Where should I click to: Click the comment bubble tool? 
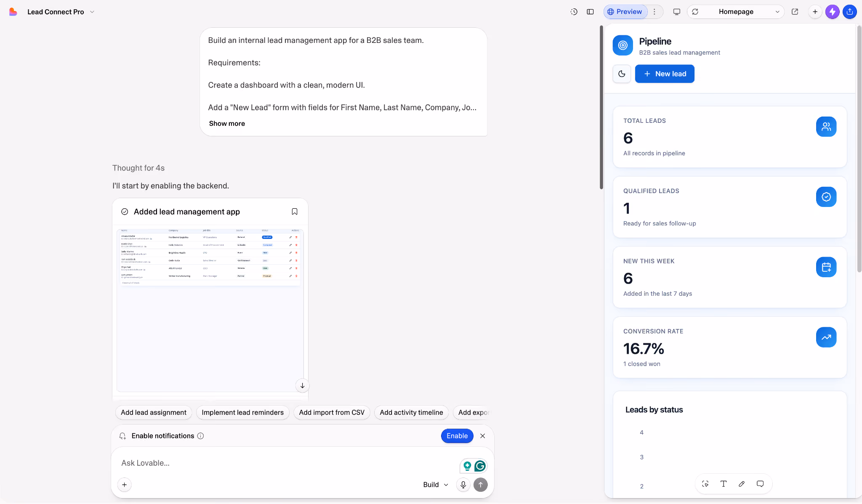coord(760,484)
